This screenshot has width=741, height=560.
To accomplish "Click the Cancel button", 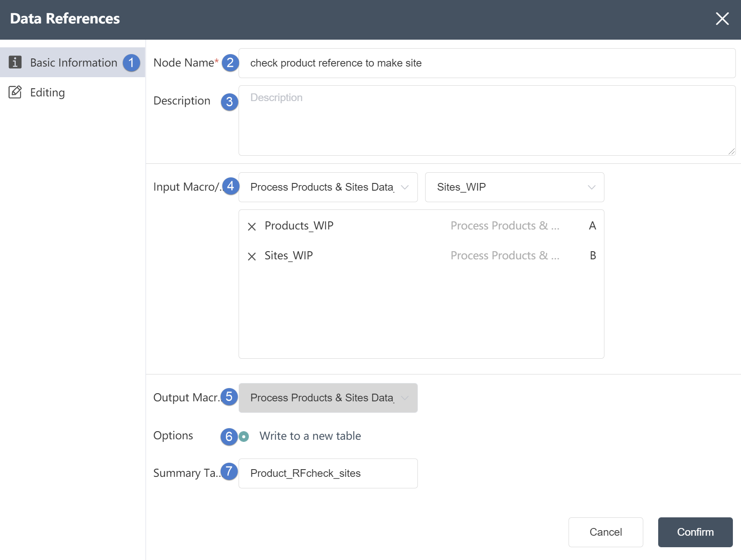I will pos(606,532).
